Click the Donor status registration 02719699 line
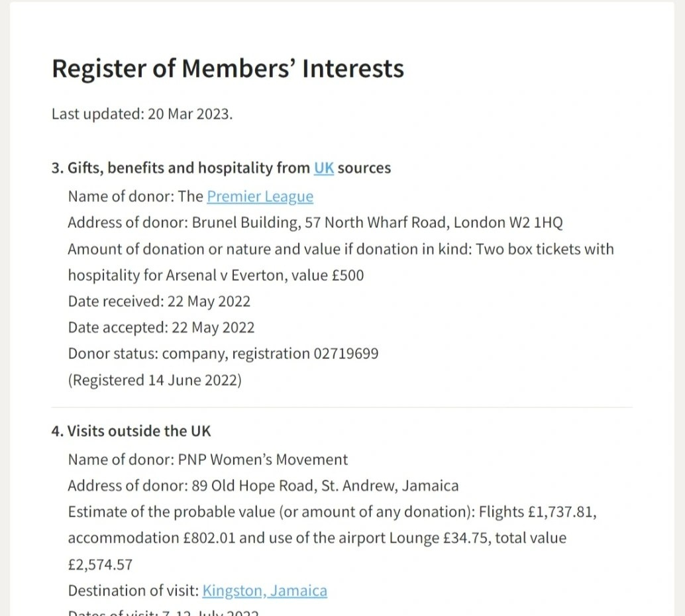Image resolution: width=685 pixels, height=616 pixels. point(223,354)
